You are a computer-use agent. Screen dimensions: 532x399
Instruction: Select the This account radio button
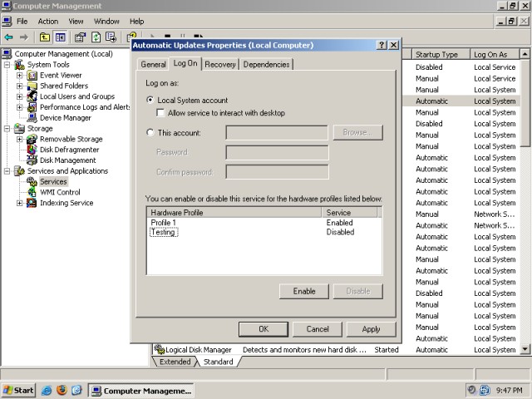point(150,132)
